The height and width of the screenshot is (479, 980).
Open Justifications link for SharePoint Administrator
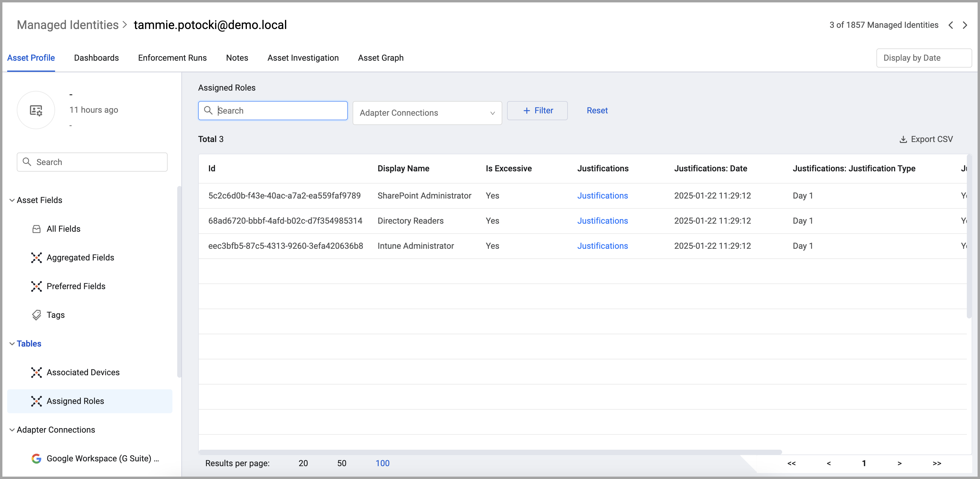(602, 196)
